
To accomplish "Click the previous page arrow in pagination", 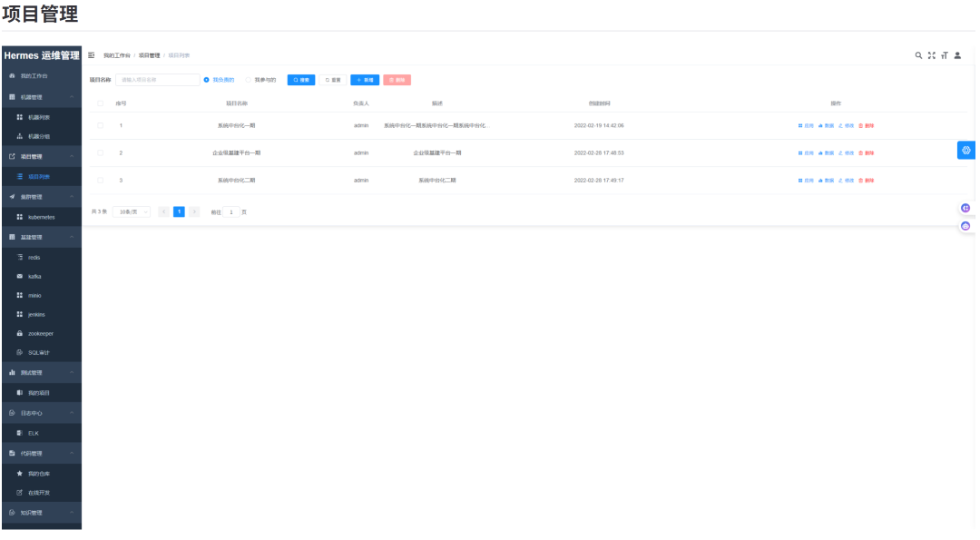I will pyautogui.click(x=163, y=211).
